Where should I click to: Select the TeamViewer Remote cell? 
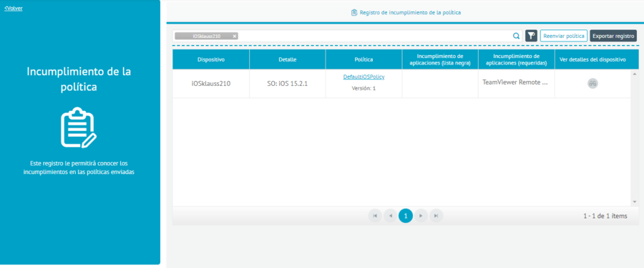[516, 82]
